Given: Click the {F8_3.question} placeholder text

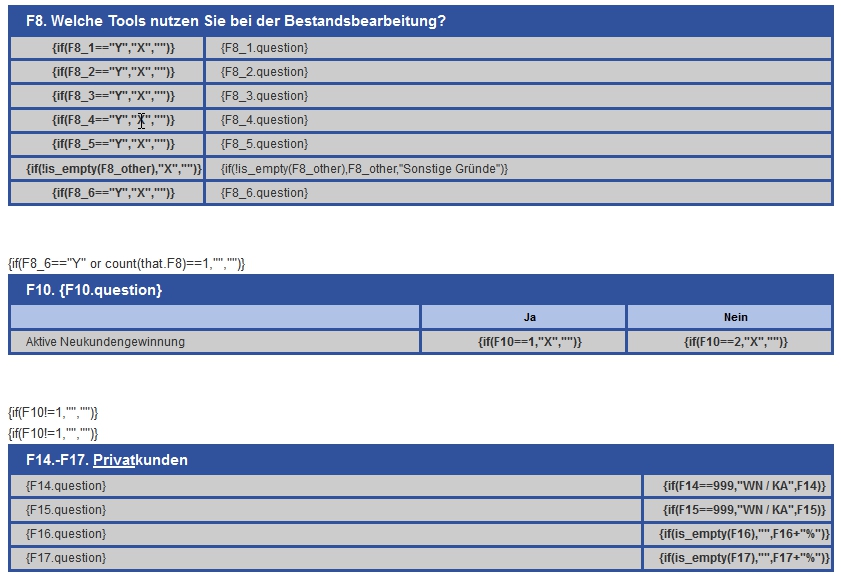Looking at the screenshot, I should point(264,96).
